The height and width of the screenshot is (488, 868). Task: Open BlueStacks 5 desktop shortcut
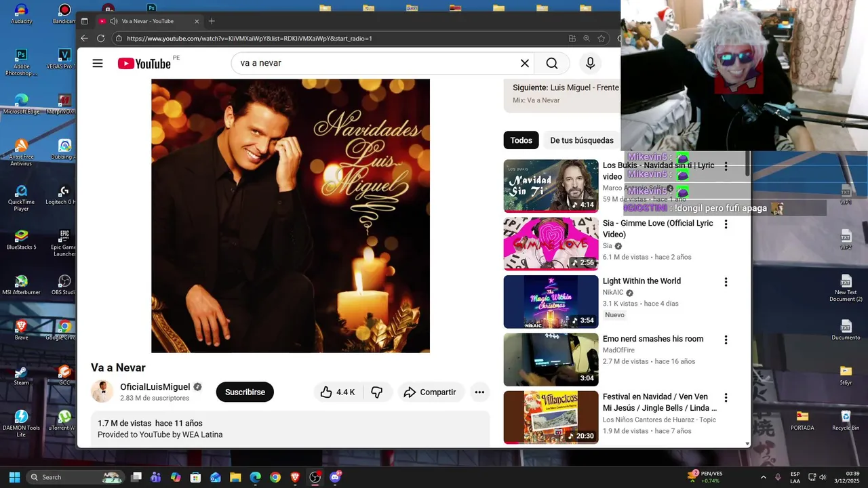click(x=21, y=239)
